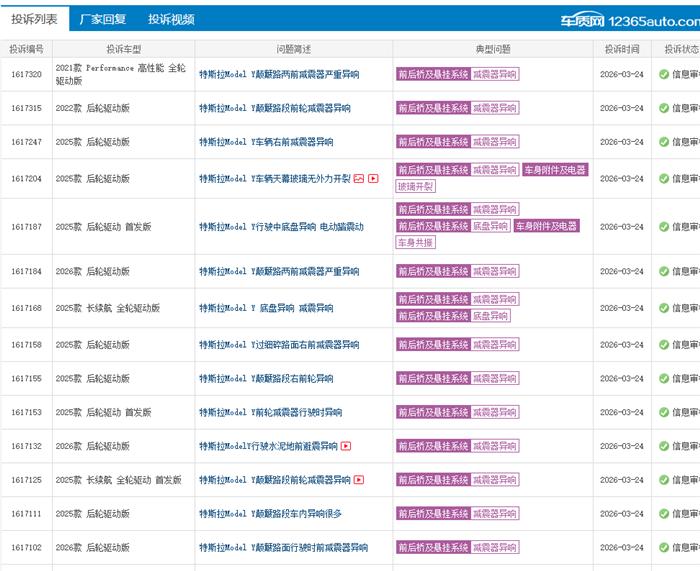Click the 车质网 12365auto logo
This screenshot has width=700, height=571.
(628, 19)
